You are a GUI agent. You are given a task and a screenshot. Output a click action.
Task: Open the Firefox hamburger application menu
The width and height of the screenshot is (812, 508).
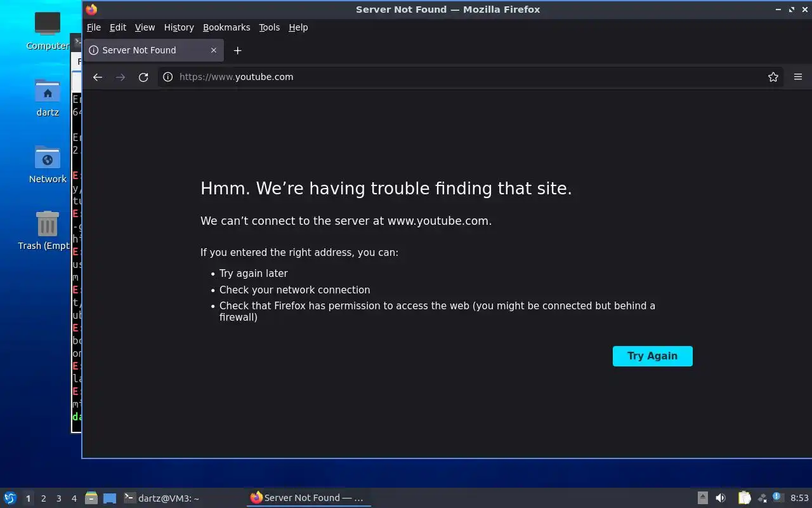coord(798,77)
